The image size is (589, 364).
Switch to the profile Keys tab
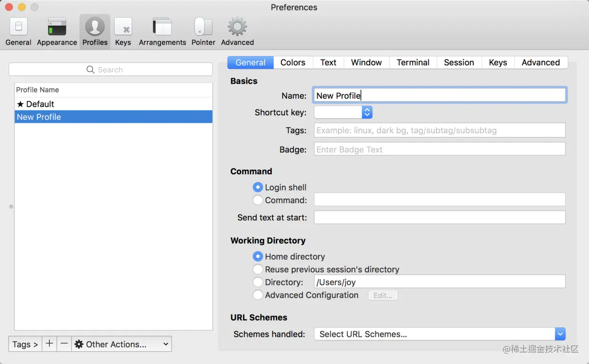pos(498,63)
